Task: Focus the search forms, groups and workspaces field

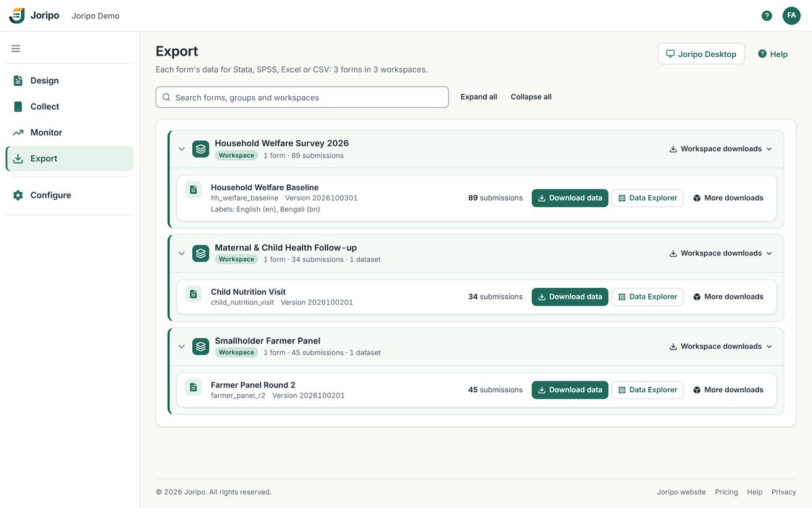Action: (x=302, y=97)
